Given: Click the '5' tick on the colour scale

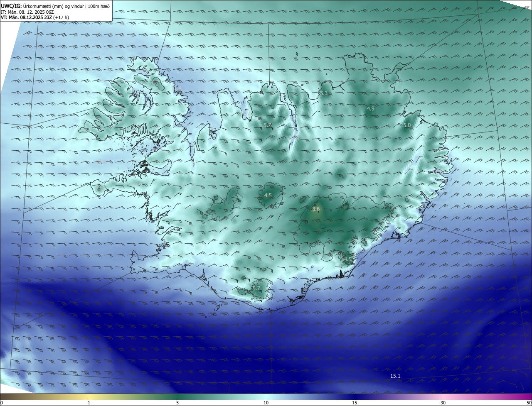Looking at the screenshot, I should (x=177, y=403).
